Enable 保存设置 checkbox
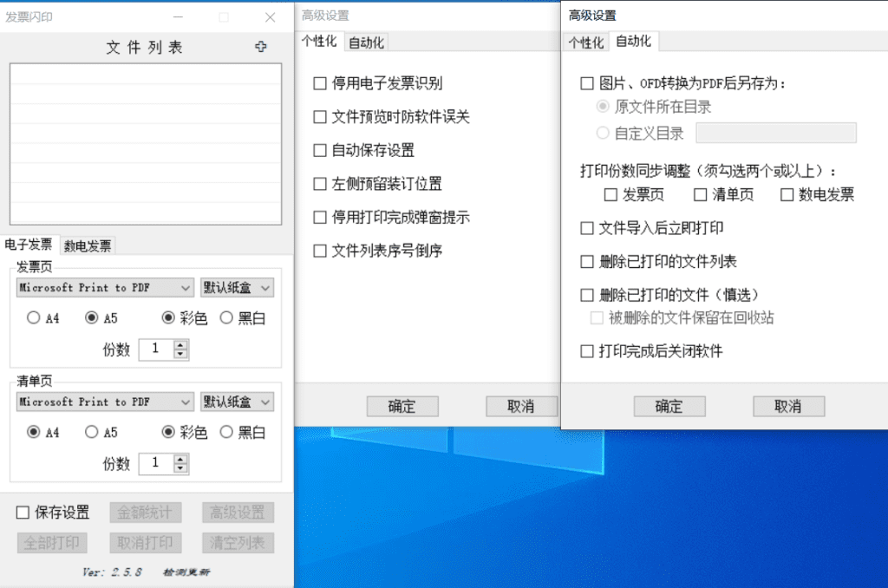The height and width of the screenshot is (588, 888). click(23, 513)
